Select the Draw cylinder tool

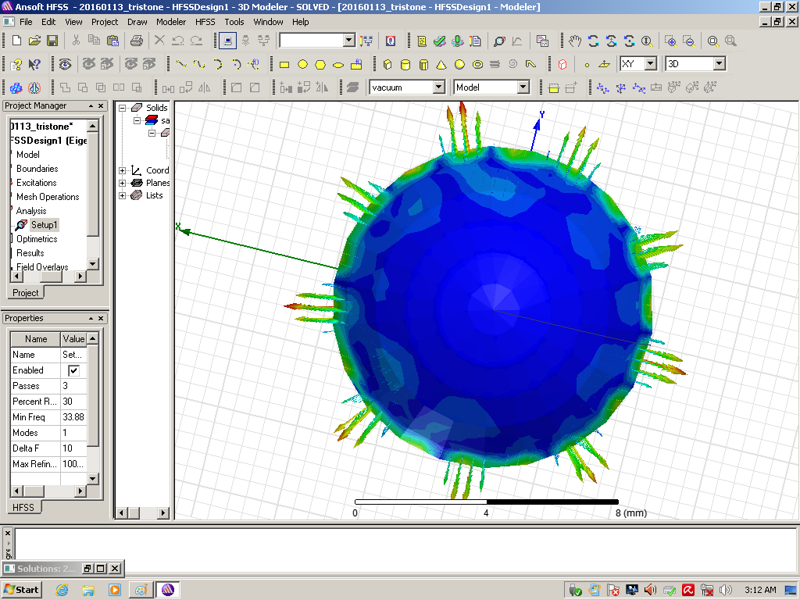click(x=405, y=64)
